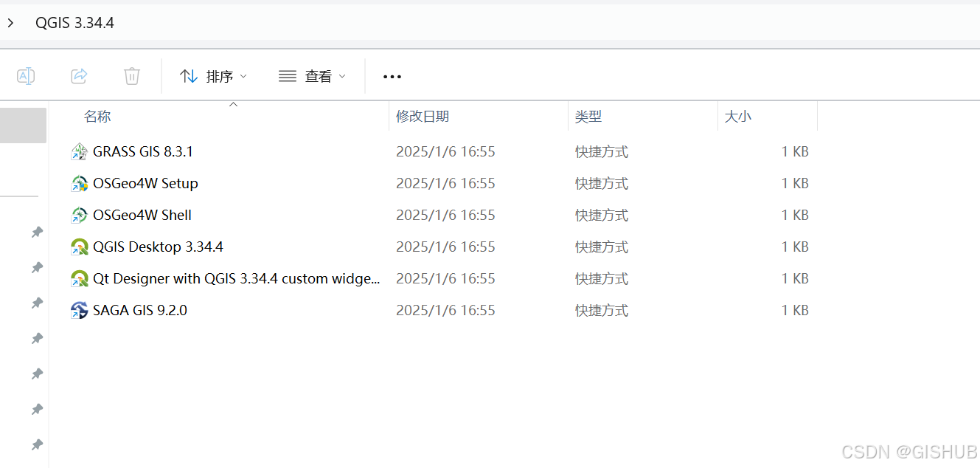Screen dimensions: 980x468
Task: Sort by the 修改日期 column header
Action: (x=423, y=117)
